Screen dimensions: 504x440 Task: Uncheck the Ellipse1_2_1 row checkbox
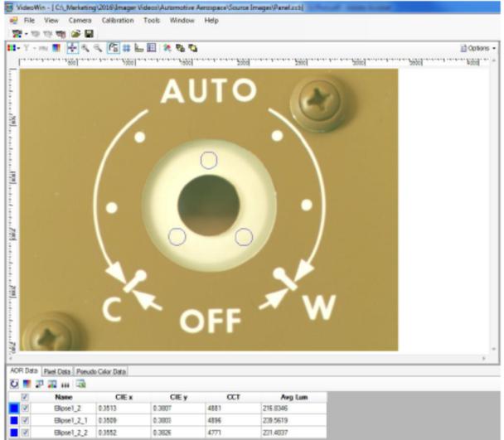(x=25, y=420)
